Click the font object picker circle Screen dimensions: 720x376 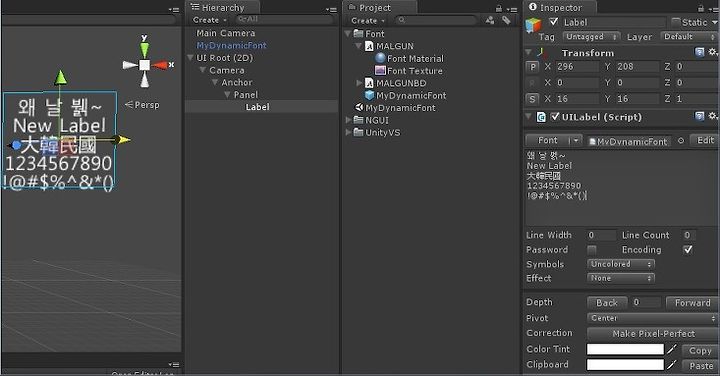coord(681,141)
